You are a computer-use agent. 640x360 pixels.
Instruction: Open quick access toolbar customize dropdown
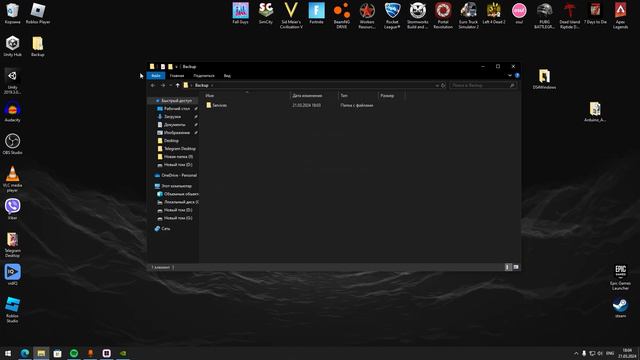176,67
